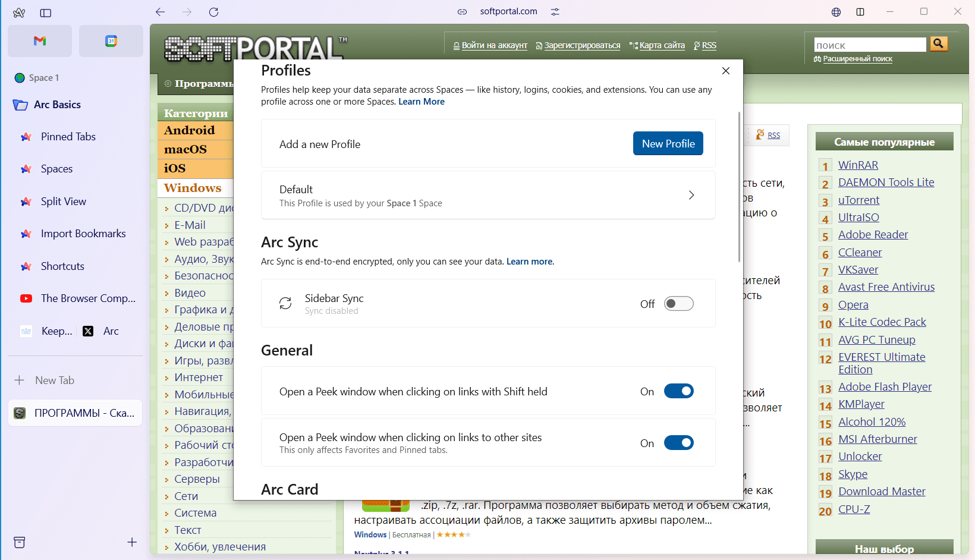The image size is (975, 560).
Task: Open DAEMON Tools Lite link
Action: point(886,183)
